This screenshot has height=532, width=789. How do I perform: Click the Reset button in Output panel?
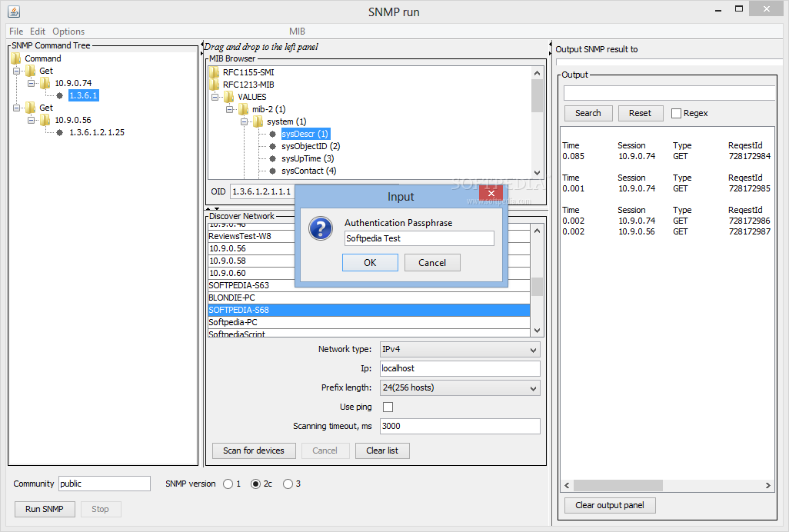tap(640, 113)
